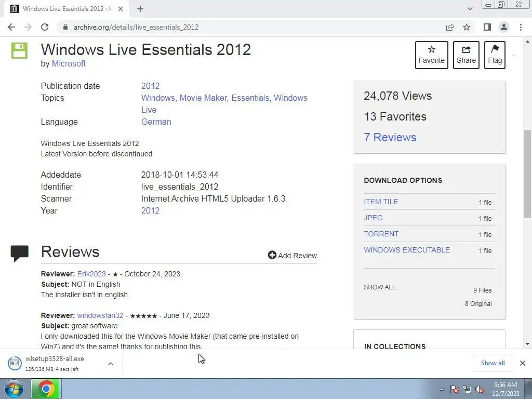Download the TORRENT file
This screenshot has width=532, height=399.
pos(381,234)
